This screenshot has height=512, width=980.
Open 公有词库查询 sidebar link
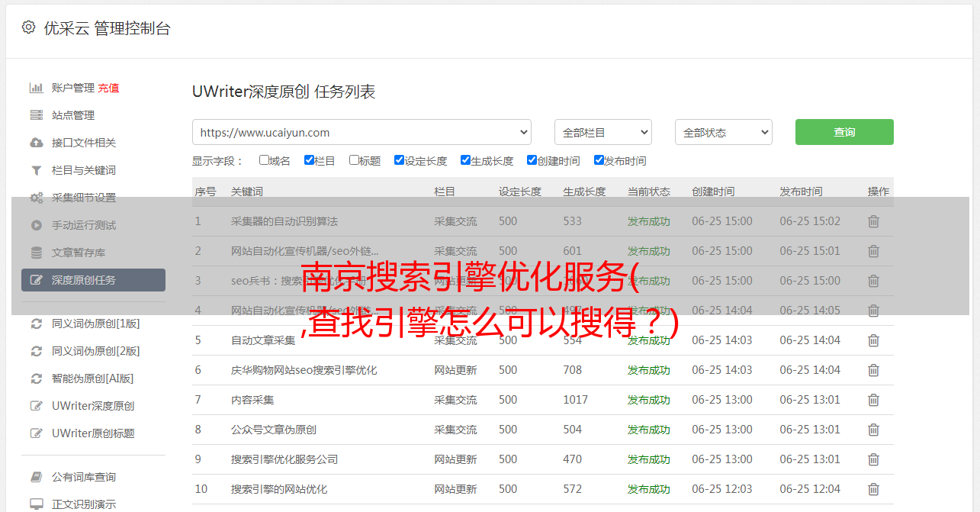pyautogui.click(x=84, y=477)
